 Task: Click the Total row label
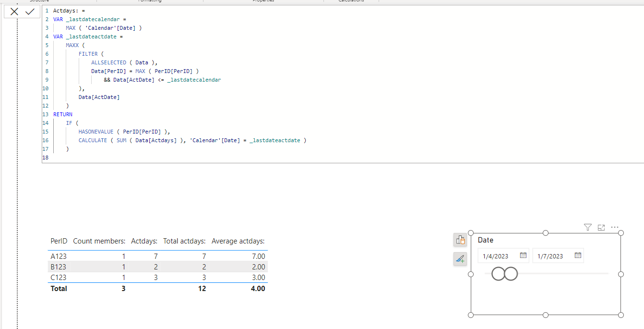[x=59, y=289]
